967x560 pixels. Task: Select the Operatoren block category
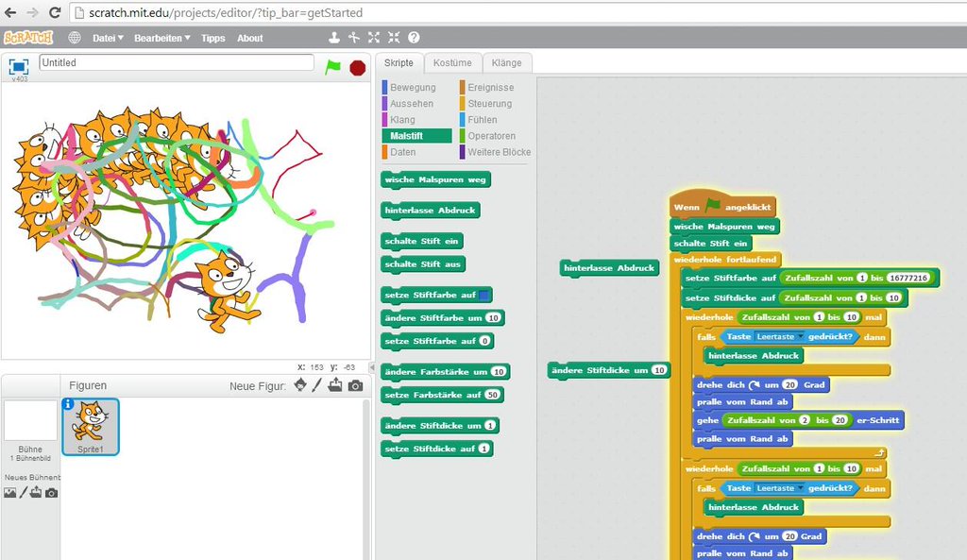coord(491,136)
